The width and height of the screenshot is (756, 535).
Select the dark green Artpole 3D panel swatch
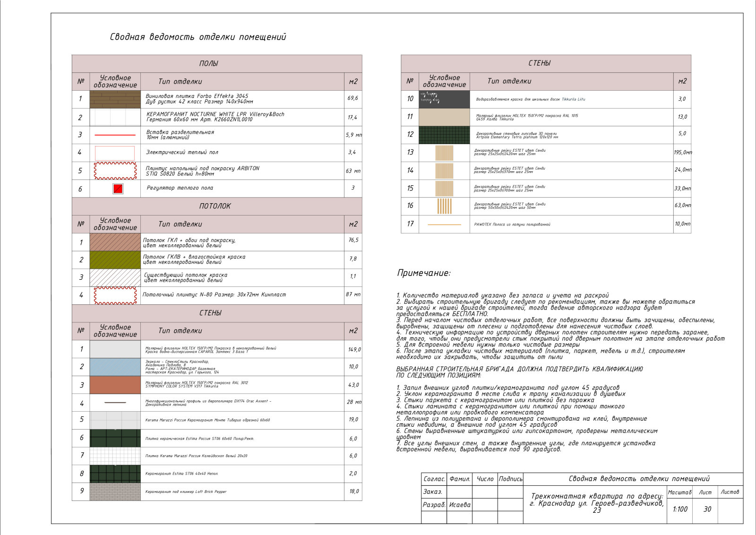(444, 135)
